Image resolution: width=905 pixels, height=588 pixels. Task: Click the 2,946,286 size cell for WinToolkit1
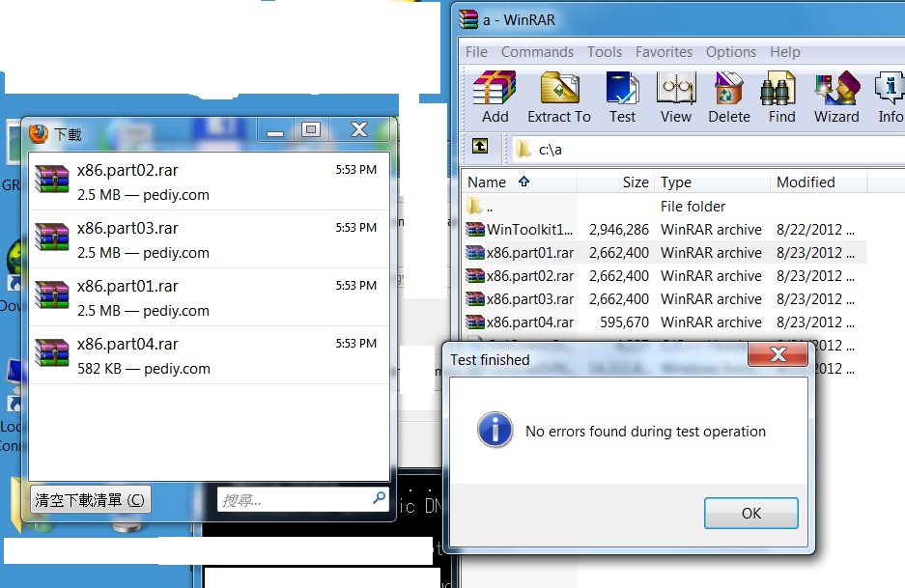pos(619,230)
